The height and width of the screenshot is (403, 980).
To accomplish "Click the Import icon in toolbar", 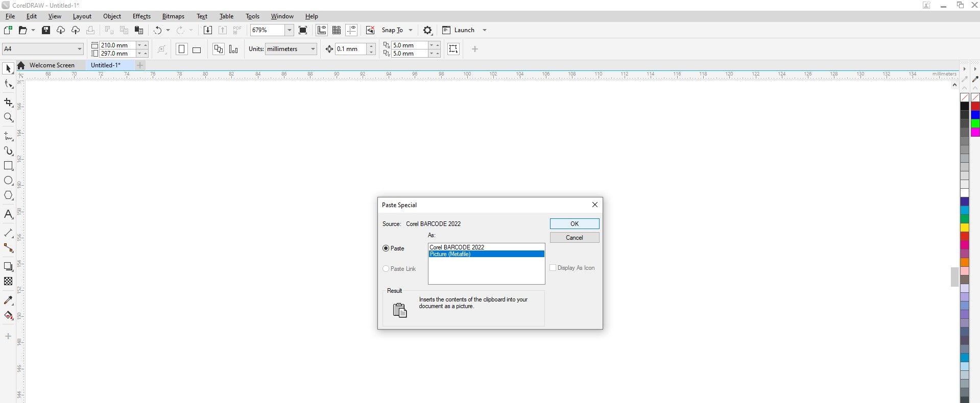I will tap(207, 30).
